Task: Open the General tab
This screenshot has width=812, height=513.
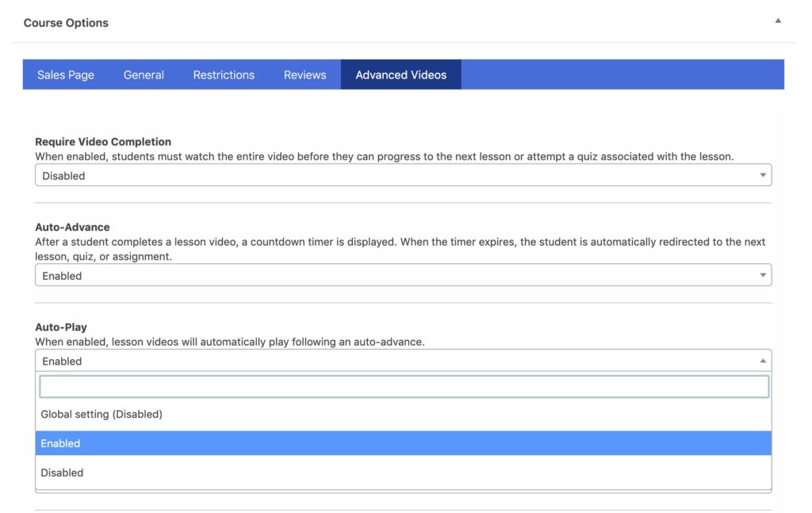Action: pyautogui.click(x=144, y=75)
